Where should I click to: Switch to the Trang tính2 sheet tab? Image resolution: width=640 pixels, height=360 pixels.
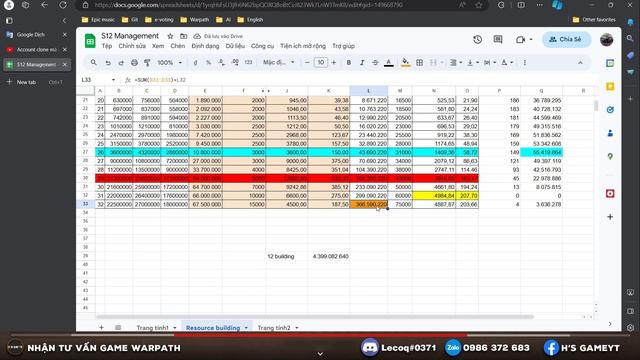274,328
